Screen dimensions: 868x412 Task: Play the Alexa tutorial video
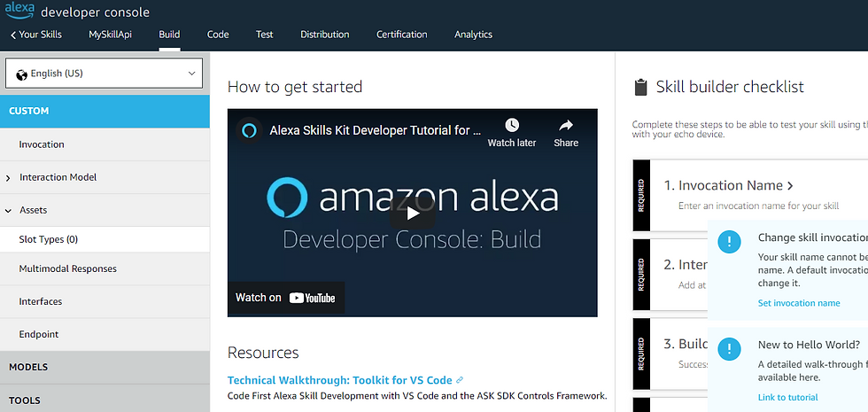point(413,214)
